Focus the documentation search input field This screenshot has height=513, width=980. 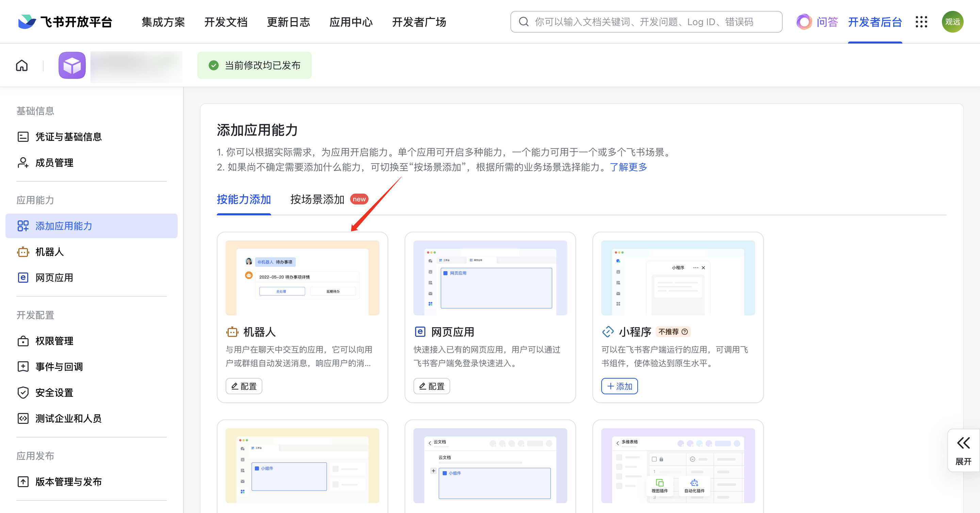click(646, 22)
